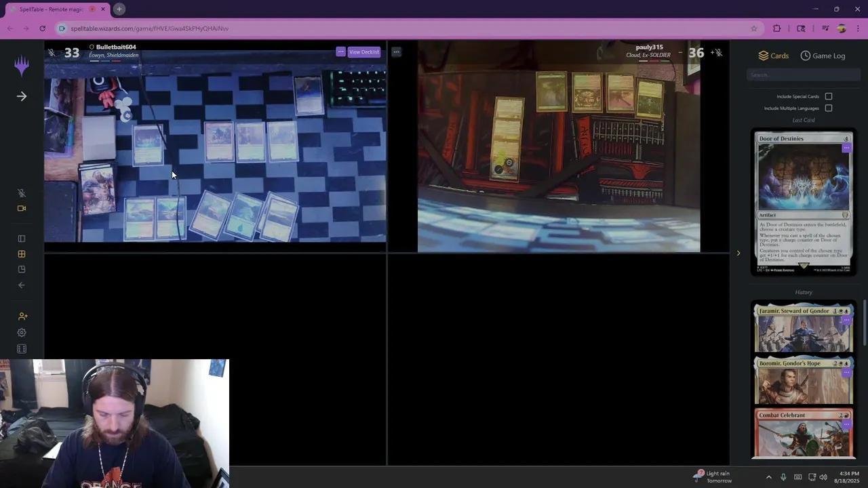Toggle the muted microphone in left sidebar
Image resolution: width=868 pixels, height=488 pixels.
[22, 193]
